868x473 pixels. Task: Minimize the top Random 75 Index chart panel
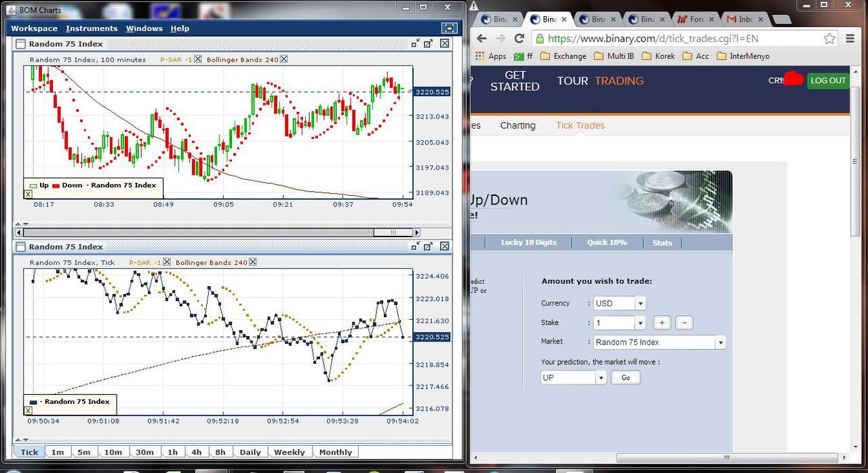click(415, 43)
